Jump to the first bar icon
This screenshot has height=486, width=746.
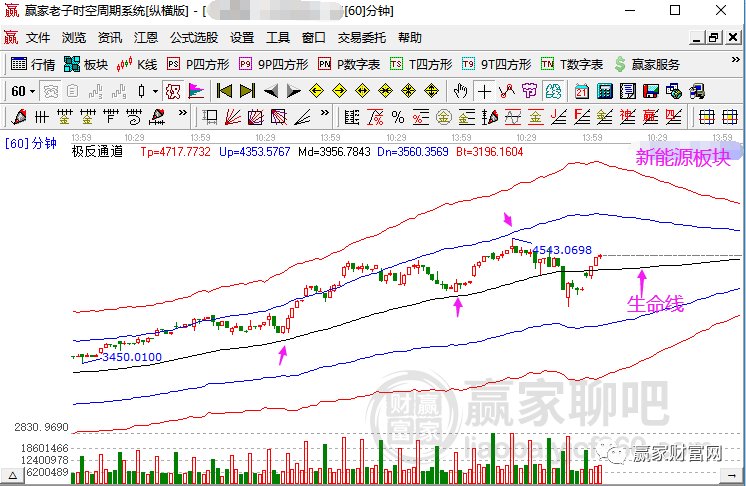[x=224, y=91]
